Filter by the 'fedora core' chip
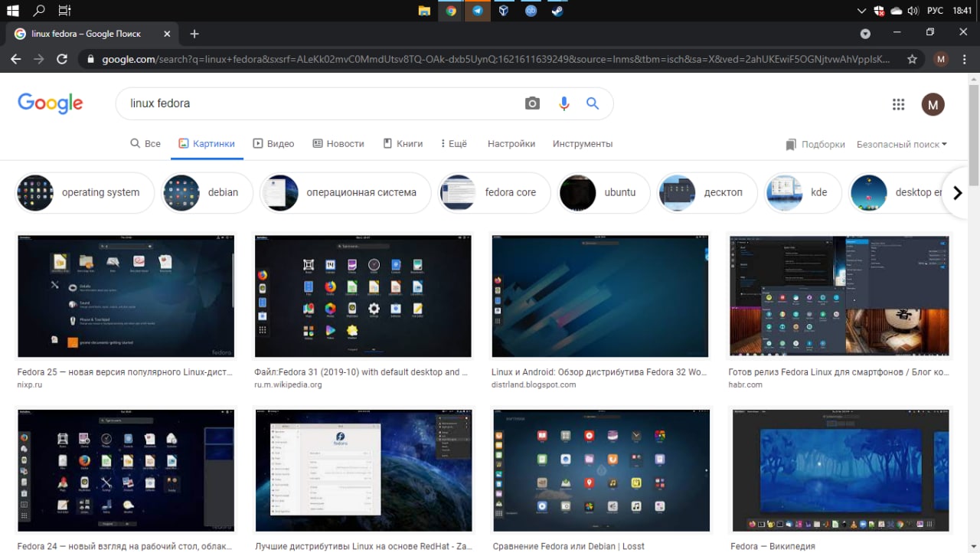This screenshot has height=553, width=980. pos(495,193)
